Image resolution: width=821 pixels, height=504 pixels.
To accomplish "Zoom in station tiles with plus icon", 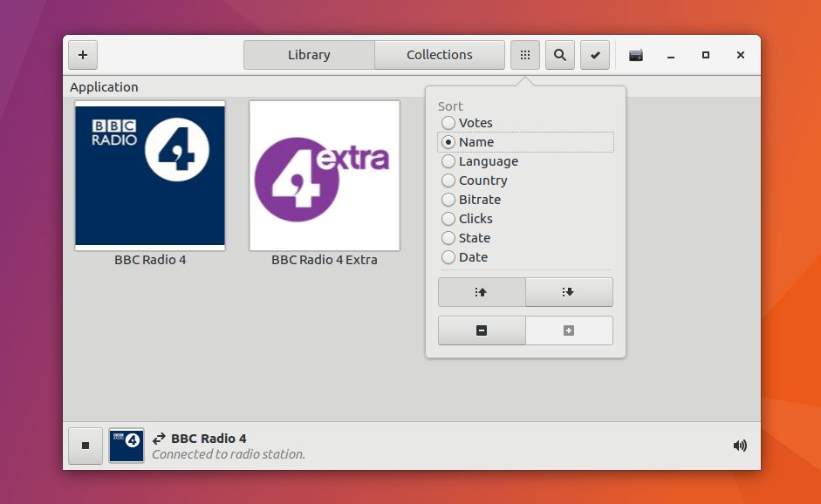I will [x=569, y=330].
